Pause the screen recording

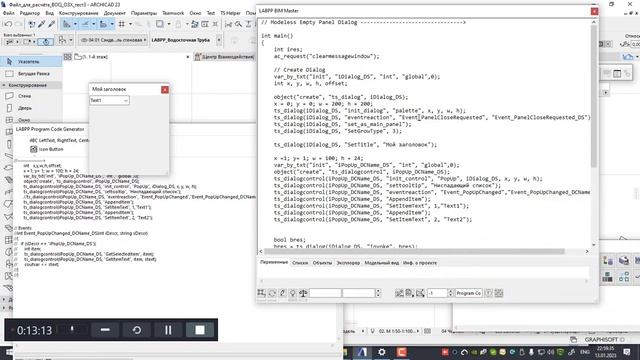168,330
